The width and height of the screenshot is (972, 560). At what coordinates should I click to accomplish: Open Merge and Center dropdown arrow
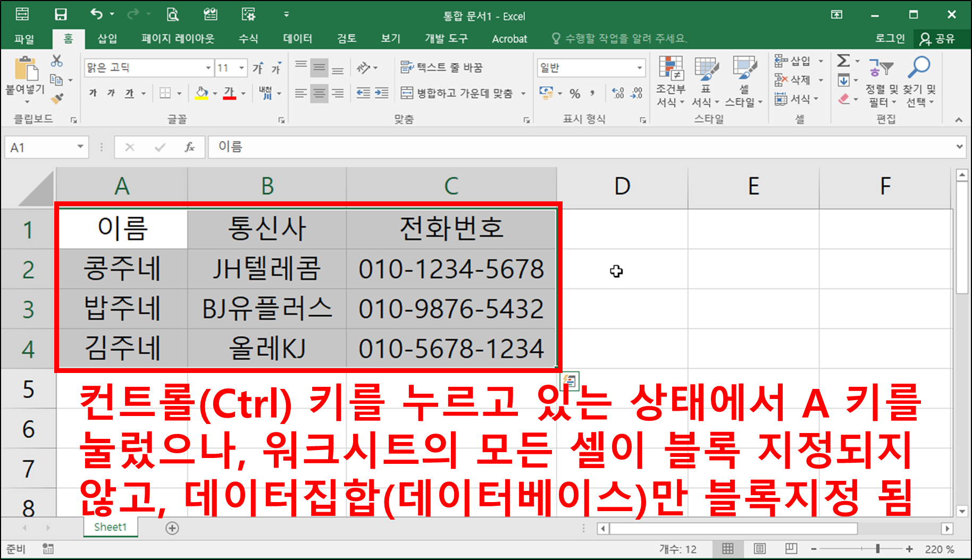click(x=523, y=94)
